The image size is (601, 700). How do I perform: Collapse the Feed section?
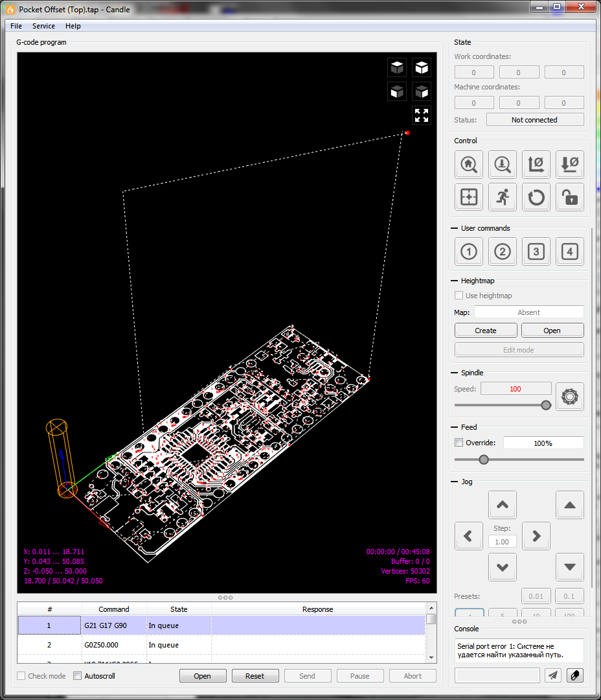click(x=454, y=427)
